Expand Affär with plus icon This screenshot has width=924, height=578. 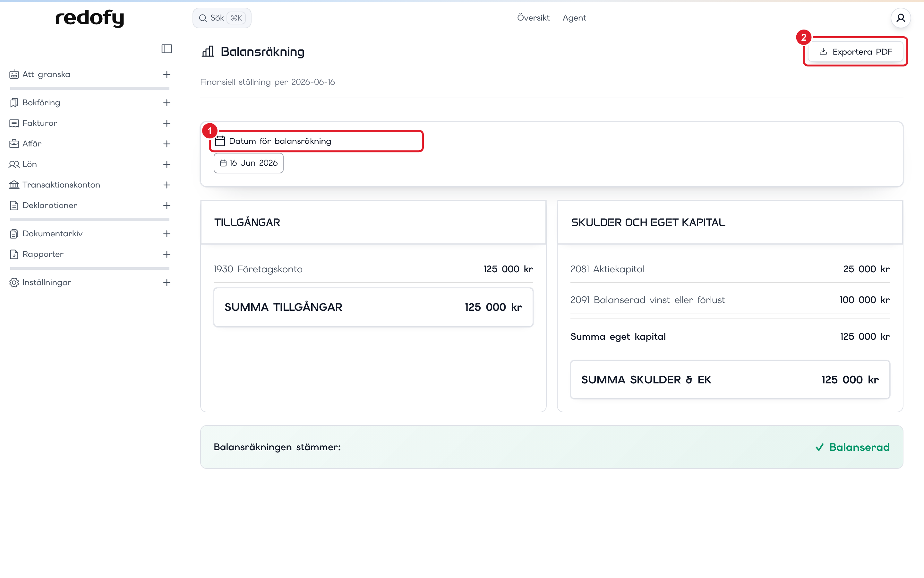pos(167,144)
